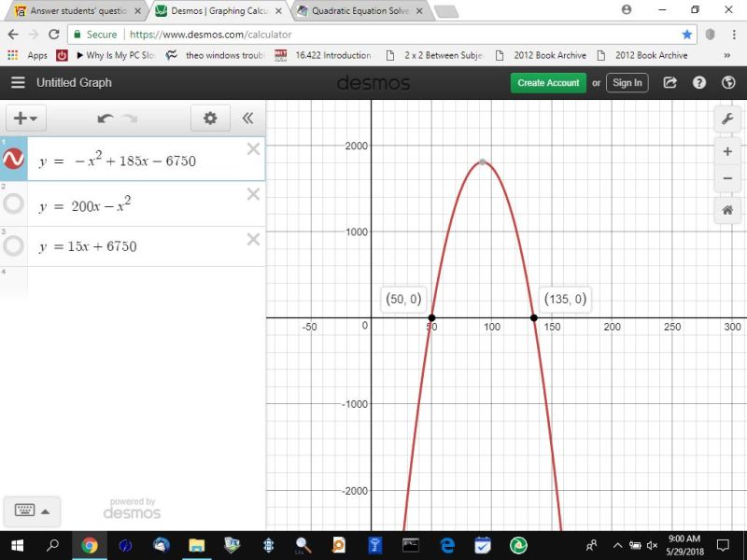Show more bookmarks with the chevron
Image resolution: width=747 pixels, height=560 pixels.
pyautogui.click(x=727, y=55)
